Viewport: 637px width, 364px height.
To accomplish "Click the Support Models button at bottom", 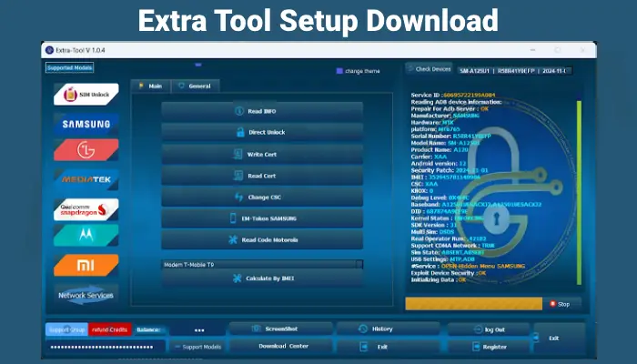I will click(x=197, y=347).
